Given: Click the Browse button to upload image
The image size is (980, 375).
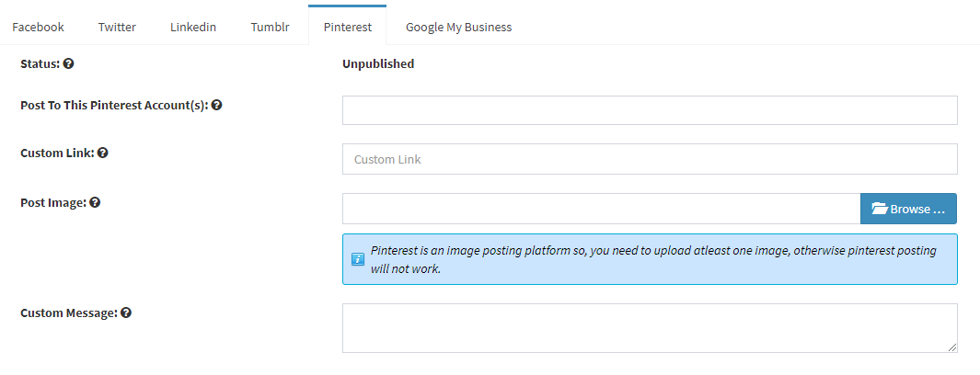Looking at the screenshot, I should point(908,209).
